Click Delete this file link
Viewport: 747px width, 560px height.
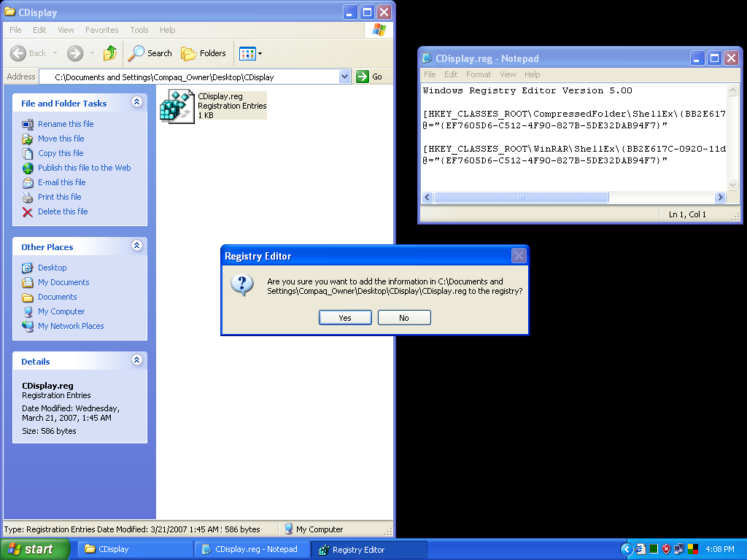(x=63, y=211)
